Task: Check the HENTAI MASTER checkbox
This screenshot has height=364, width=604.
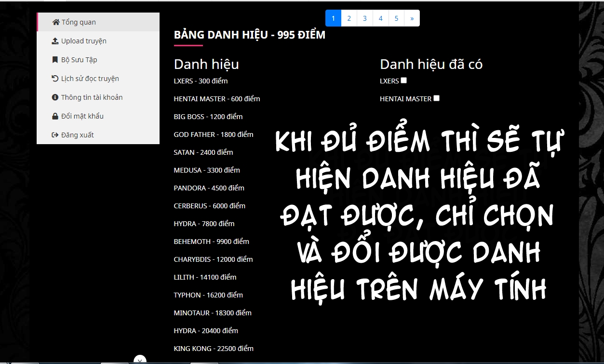Action: [x=436, y=97]
